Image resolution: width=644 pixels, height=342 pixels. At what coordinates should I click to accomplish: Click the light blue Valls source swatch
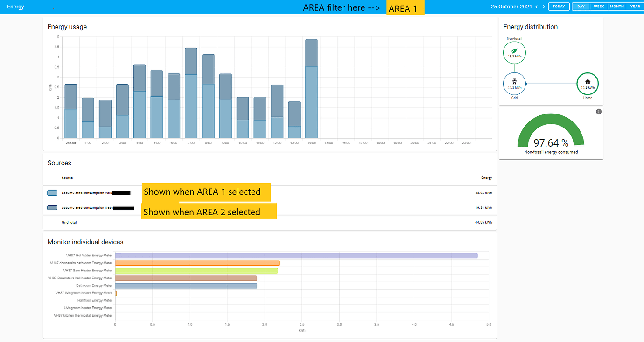[52, 193]
